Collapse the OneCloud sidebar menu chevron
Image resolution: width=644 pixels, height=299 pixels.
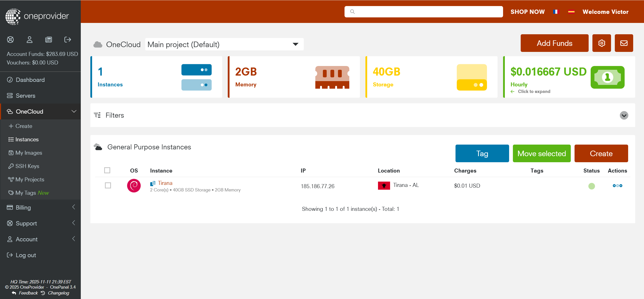[74, 111]
